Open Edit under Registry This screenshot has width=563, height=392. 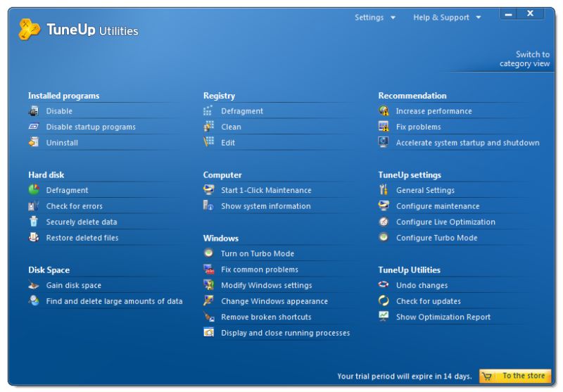[x=227, y=143]
